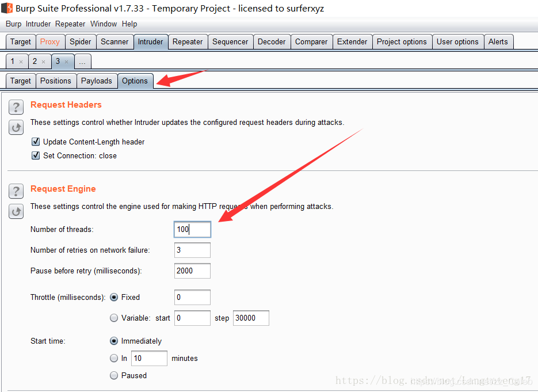
Task: Switch to the Comparer tab
Action: 311,42
